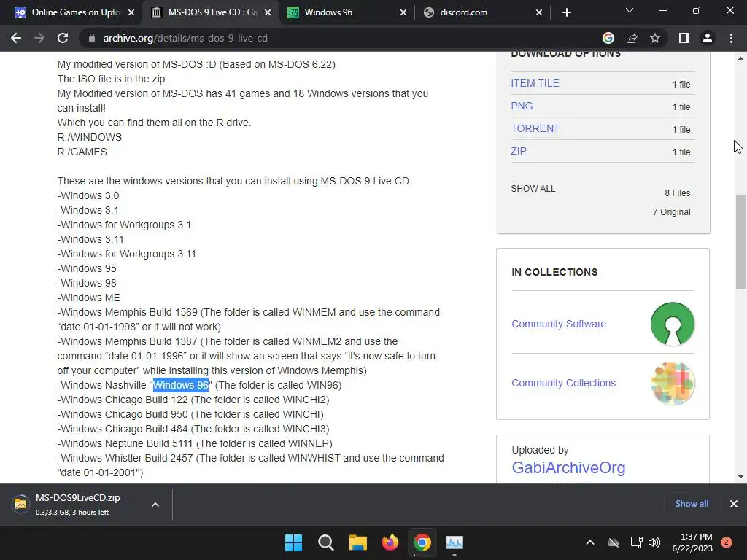The height and width of the screenshot is (560, 747).
Task: Open File Explorer from taskbar
Action: pyautogui.click(x=357, y=542)
